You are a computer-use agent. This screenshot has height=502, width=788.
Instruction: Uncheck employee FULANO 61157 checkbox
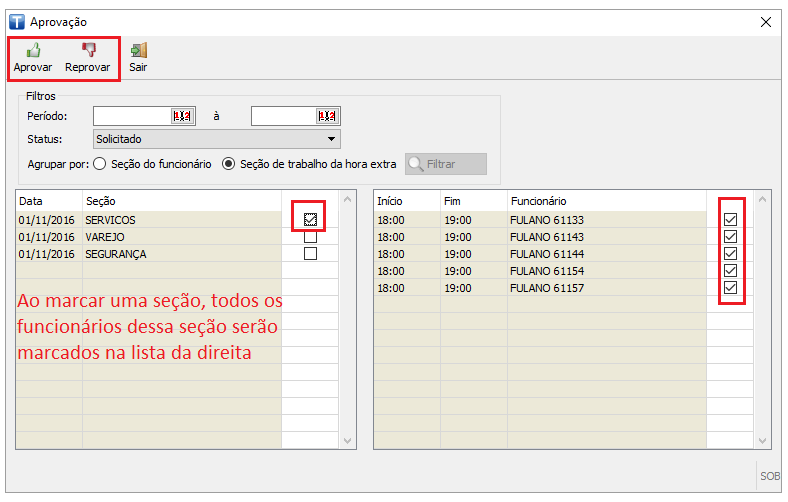pyautogui.click(x=730, y=288)
